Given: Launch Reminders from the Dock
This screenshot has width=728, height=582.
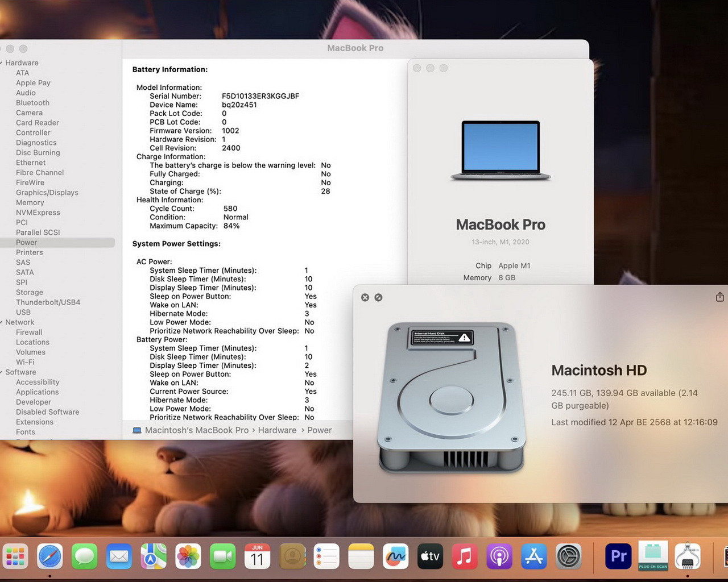Looking at the screenshot, I should tap(326, 556).
